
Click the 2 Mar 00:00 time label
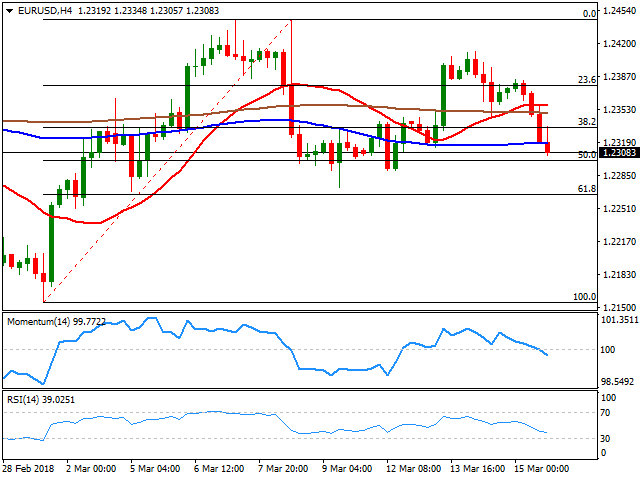[x=91, y=468]
